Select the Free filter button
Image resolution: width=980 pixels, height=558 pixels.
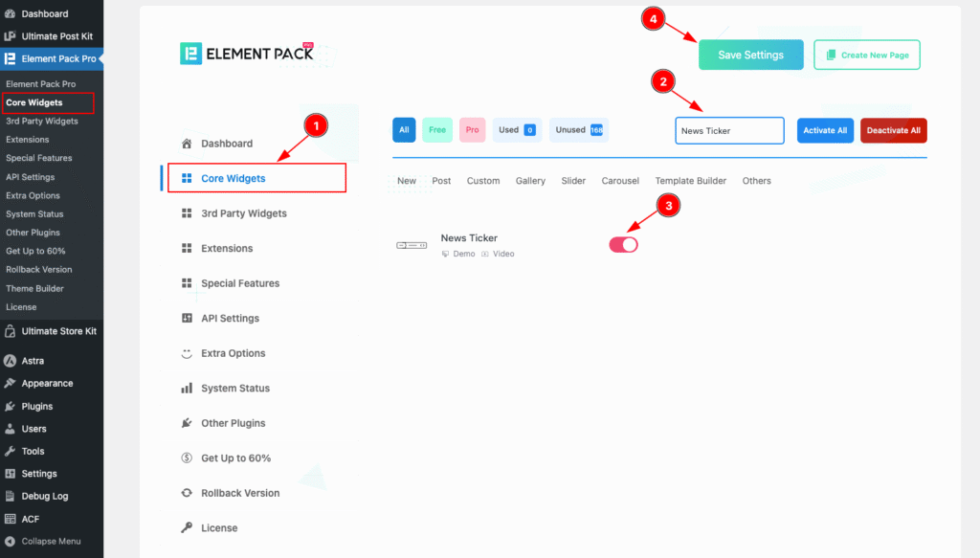436,130
